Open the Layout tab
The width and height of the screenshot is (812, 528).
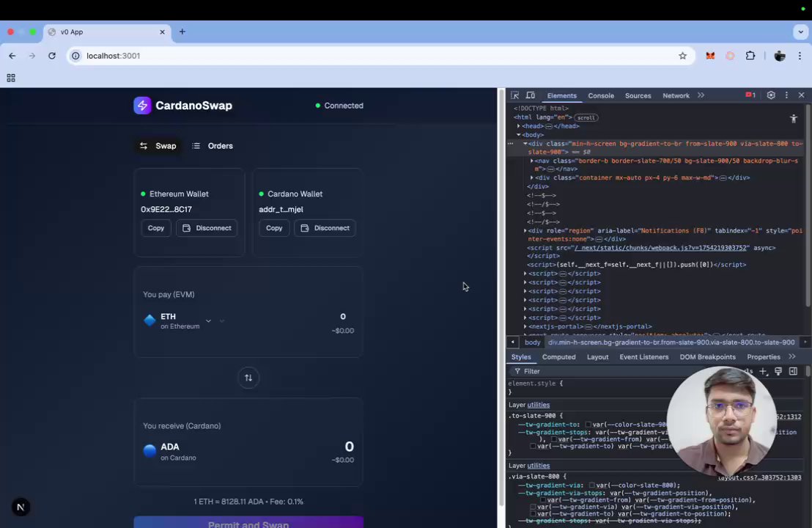[597, 357]
